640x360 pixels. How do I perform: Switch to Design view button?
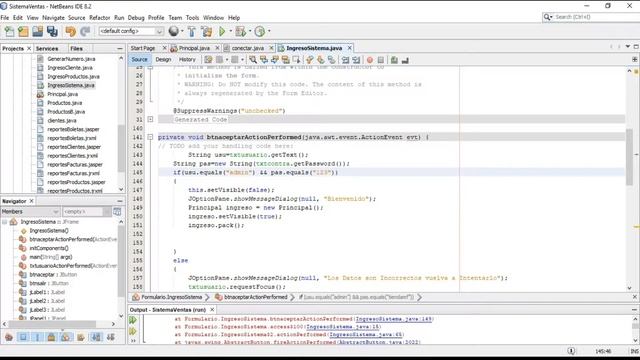(163, 60)
